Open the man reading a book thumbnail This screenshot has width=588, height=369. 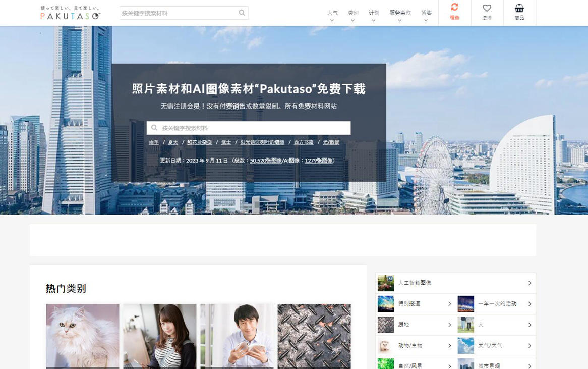[x=237, y=336]
